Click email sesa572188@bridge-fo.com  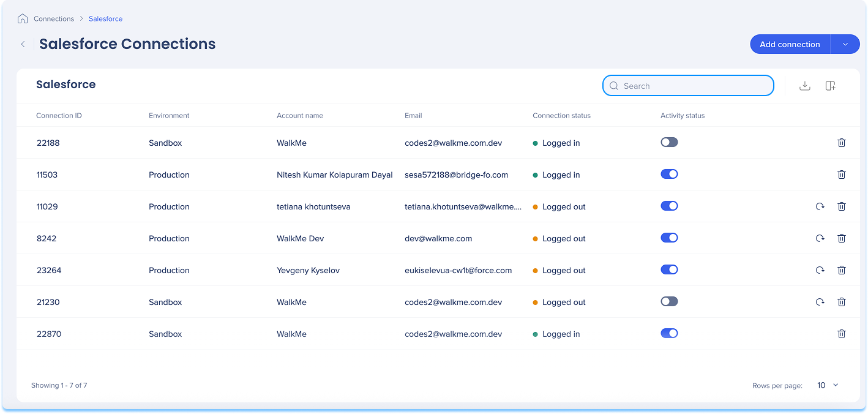(x=456, y=175)
